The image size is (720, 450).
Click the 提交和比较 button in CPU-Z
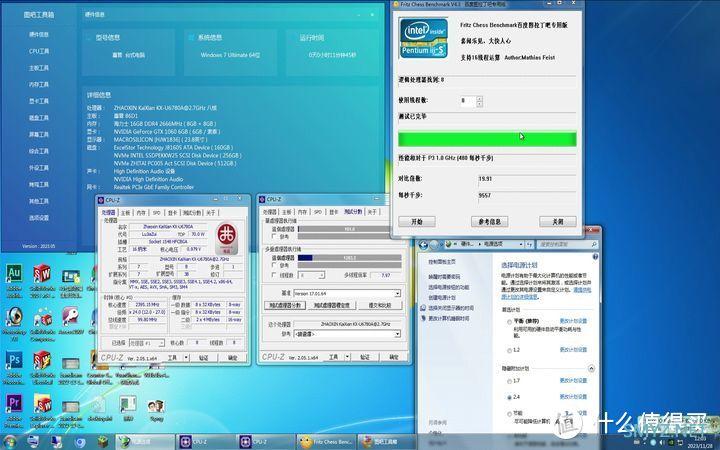(379, 305)
